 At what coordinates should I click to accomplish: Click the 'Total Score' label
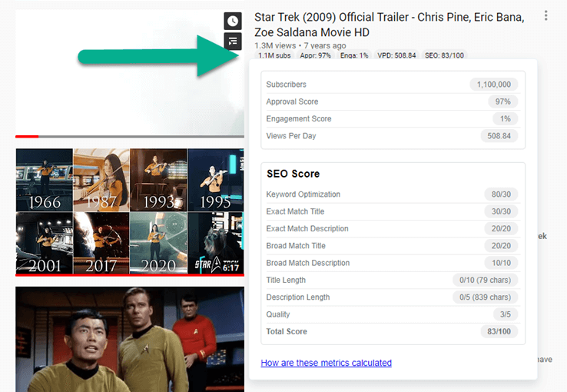point(287,331)
